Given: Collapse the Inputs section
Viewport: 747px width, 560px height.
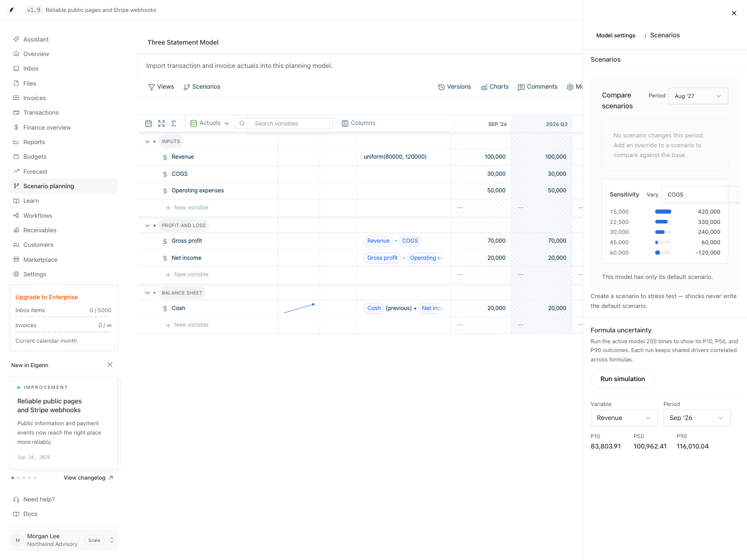Looking at the screenshot, I should tap(147, 142).
